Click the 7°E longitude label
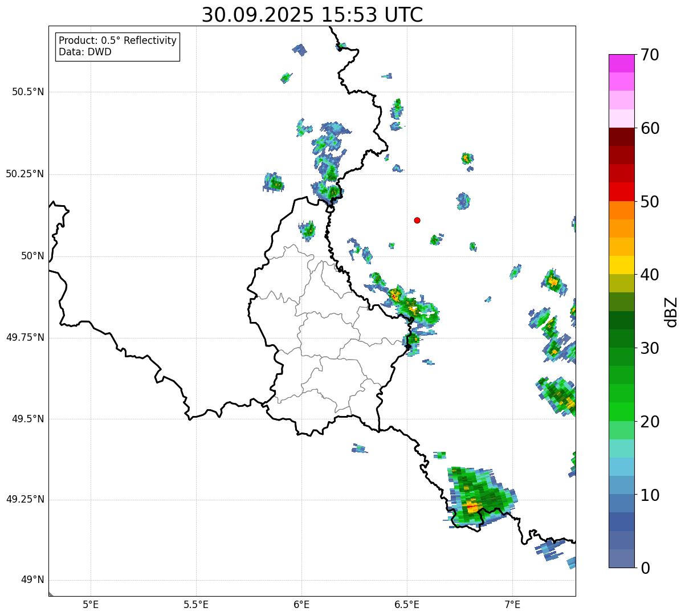The image size is (685, 616). (512, 605)
